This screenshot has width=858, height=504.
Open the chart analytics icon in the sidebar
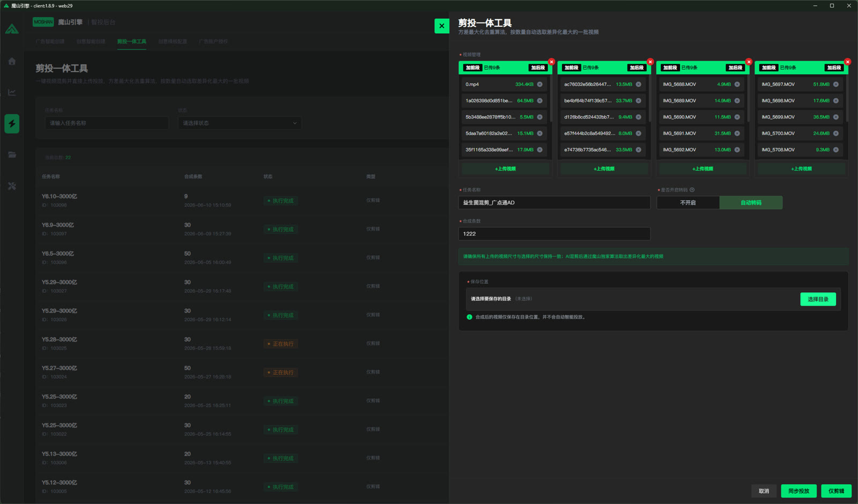coord(12,92)
